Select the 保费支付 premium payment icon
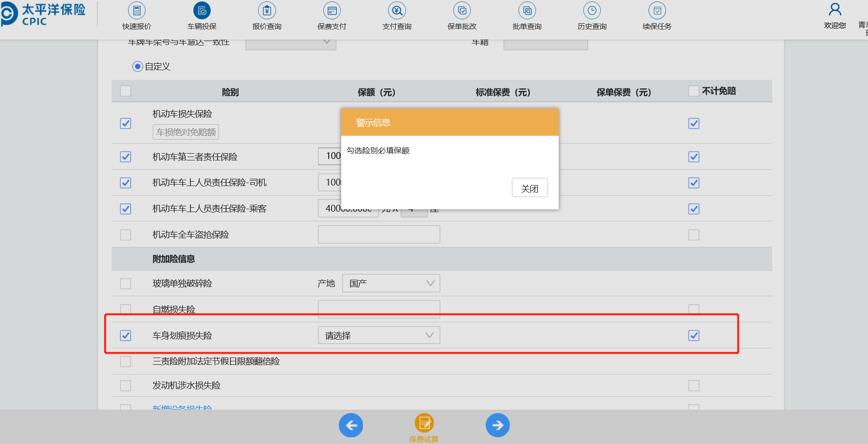The height and width of the screenshot is (444, 868). pyautogui.click(x=332, y=11)
